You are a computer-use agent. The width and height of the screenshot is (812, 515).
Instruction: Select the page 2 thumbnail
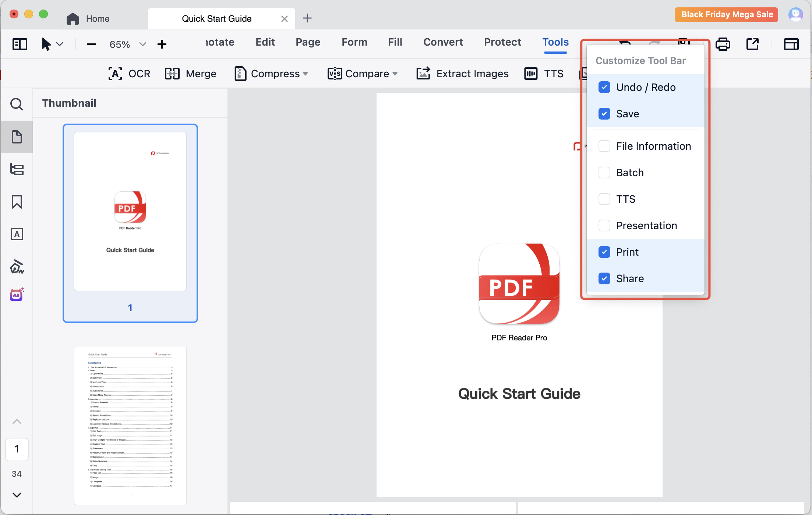(130, 425)
